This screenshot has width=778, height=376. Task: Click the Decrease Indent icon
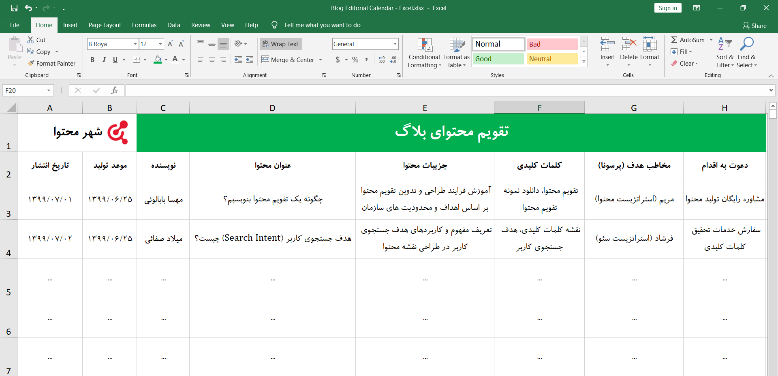pyautogui.click(x=238, y=60)
